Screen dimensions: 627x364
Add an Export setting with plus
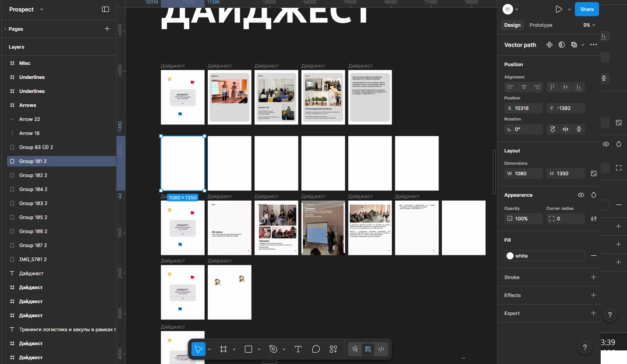tap(594, 313)
